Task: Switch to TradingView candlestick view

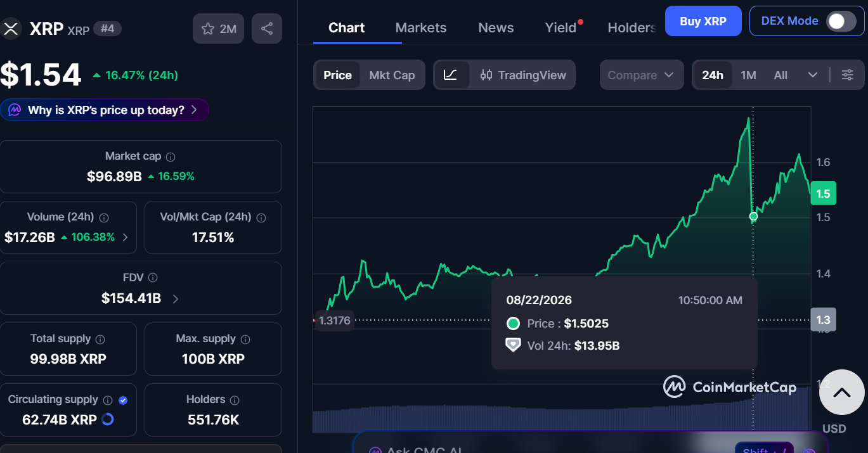Action: click(x=523, y=75)
